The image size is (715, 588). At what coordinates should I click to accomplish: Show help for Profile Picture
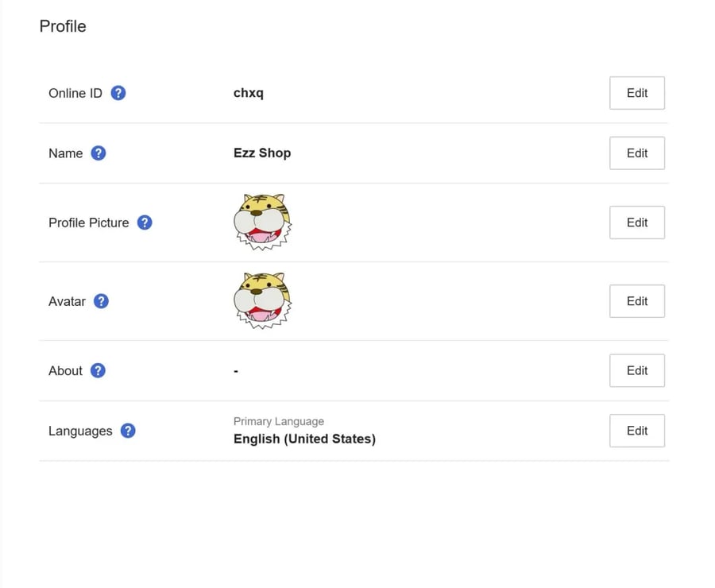click(145, 222)
